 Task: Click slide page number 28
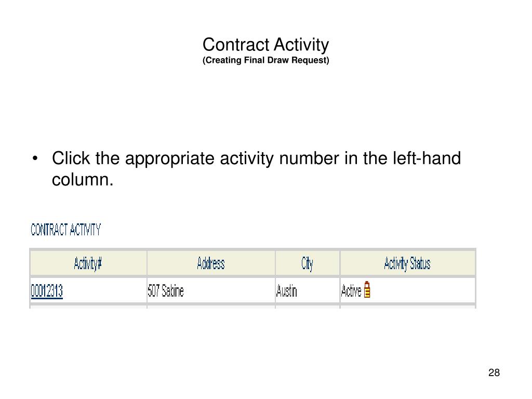coord(494,373)
